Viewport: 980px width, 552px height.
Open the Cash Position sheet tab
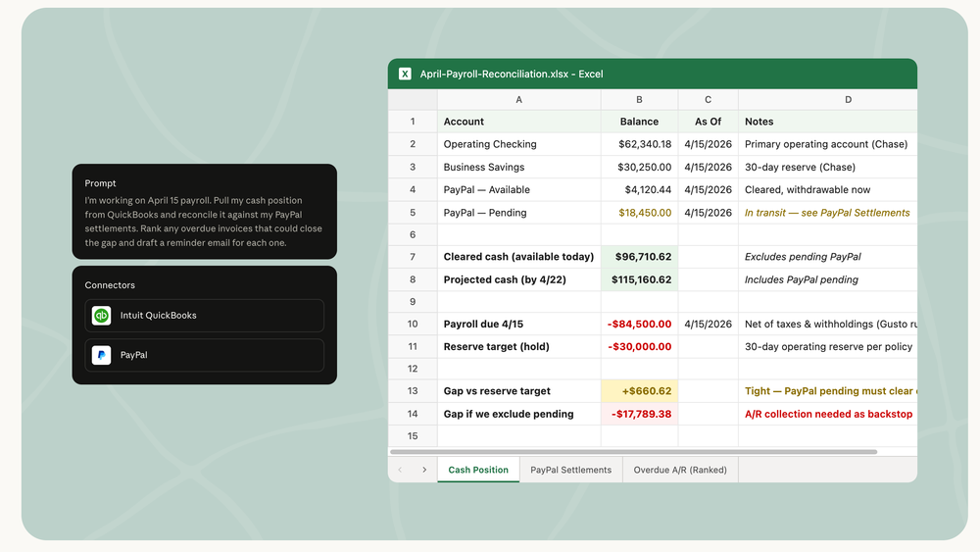point(478,470)
